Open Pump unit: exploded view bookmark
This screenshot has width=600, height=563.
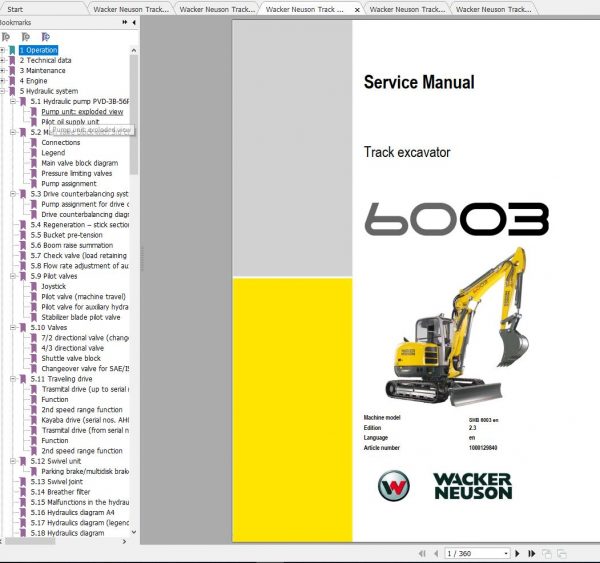pos(82,112)
